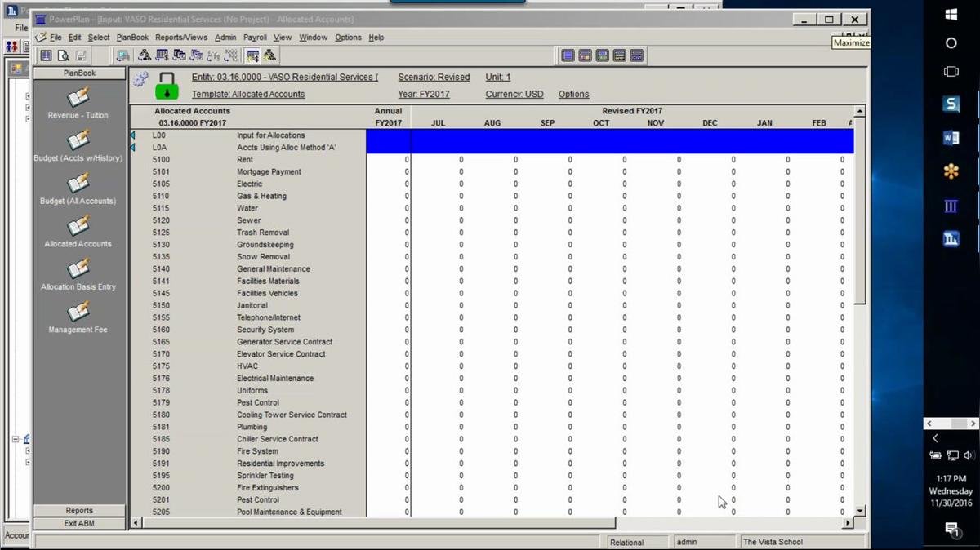Change the Year: FY2017 setting
The height and width of the screenshot is (550, 980).
422,95
